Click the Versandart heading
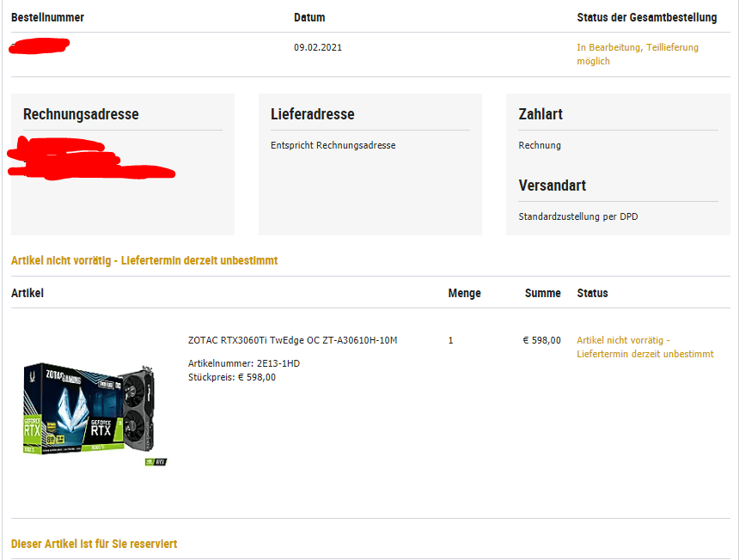 click(553, 186)
